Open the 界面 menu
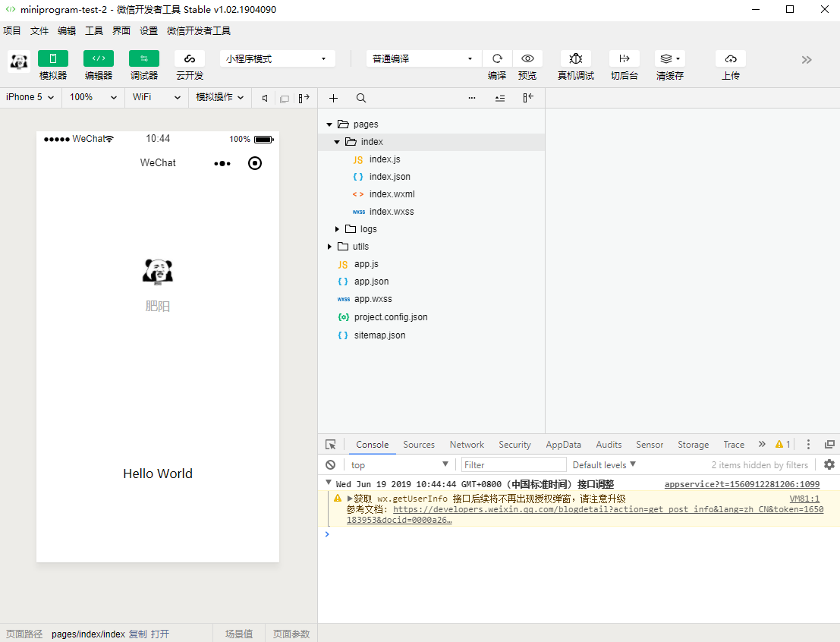Viewport: 840px width, 642px height. pos(121,31)
